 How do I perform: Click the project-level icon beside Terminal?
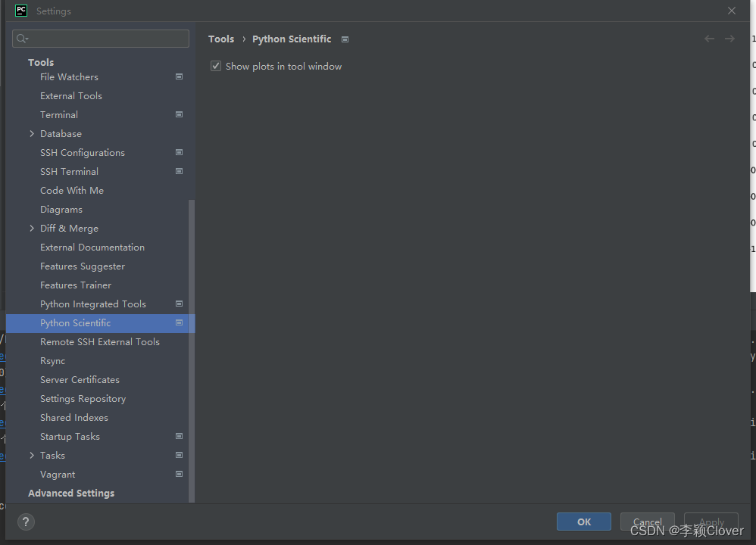(x=179, y=115)
